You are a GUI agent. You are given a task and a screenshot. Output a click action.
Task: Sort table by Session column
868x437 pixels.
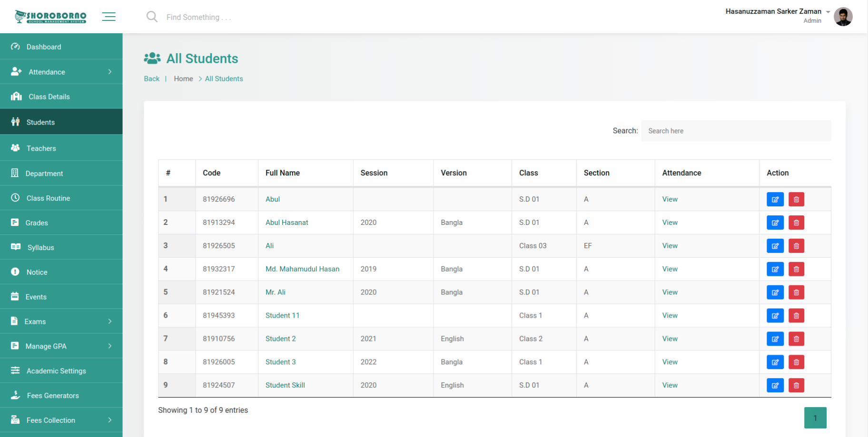(x=393, y=173)
